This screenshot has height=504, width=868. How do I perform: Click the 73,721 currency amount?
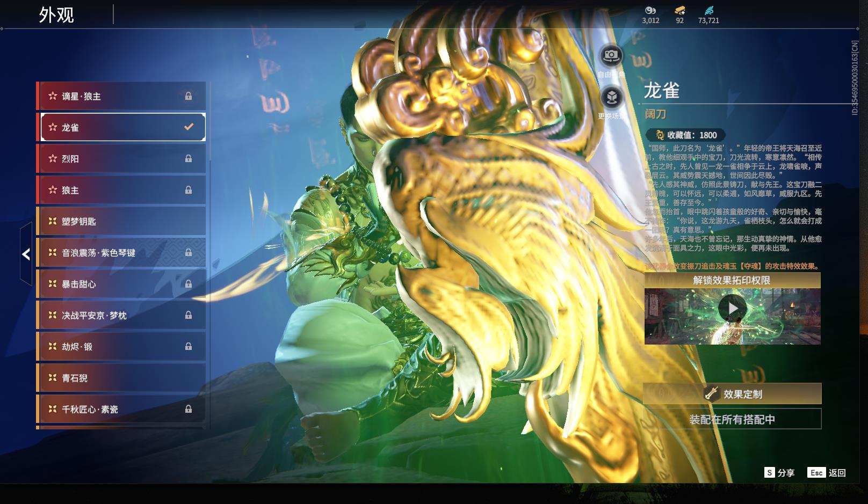tap(708, 20)
